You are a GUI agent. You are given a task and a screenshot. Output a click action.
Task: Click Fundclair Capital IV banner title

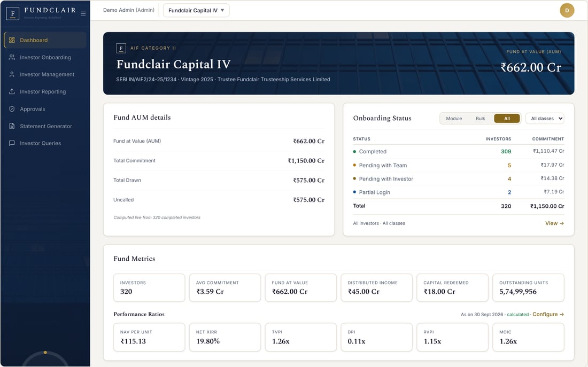[173, 64]
